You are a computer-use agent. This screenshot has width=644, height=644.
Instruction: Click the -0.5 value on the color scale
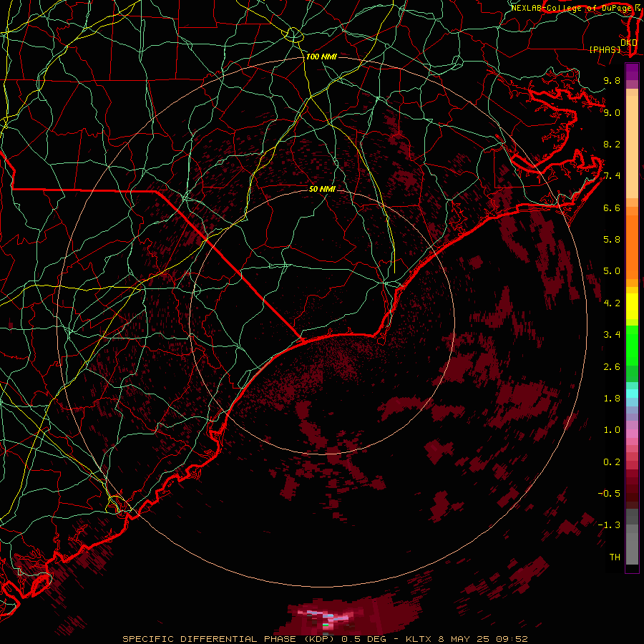[x=609, y=494]
